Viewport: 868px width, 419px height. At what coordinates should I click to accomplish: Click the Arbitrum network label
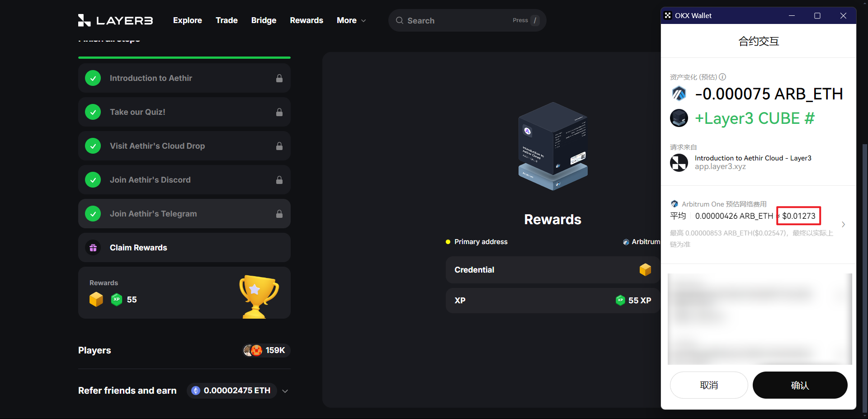tap(646, 242)
